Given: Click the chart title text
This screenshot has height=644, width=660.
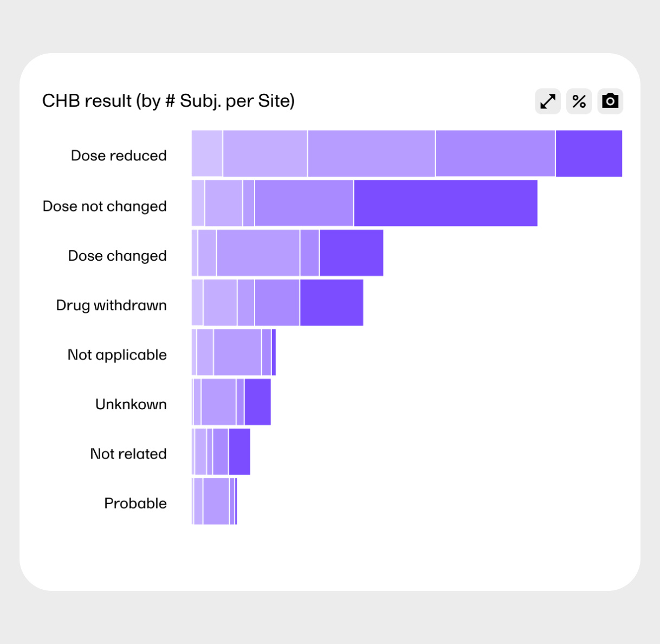Looking at the screenshot, I should [169, 101].
